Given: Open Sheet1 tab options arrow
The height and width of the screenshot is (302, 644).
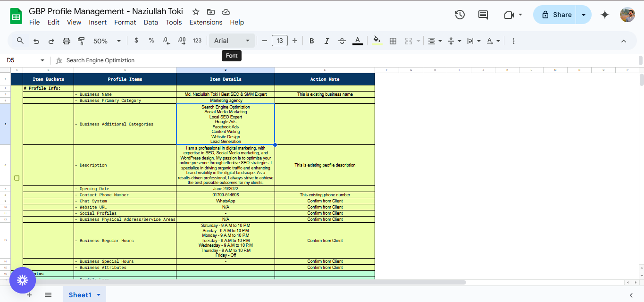Looking at the screenshot, I should (x=99, y=295).
